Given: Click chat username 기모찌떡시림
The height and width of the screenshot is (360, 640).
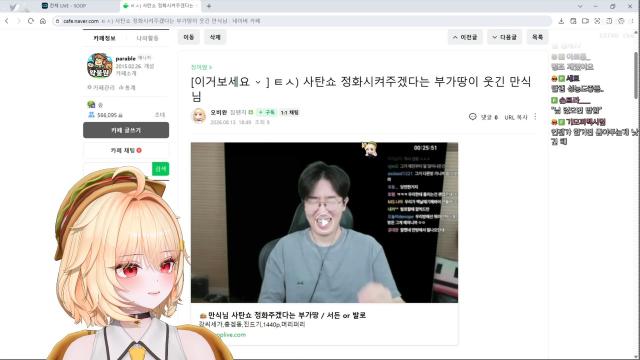Looking at the screenshot, I should pos(586,122).
